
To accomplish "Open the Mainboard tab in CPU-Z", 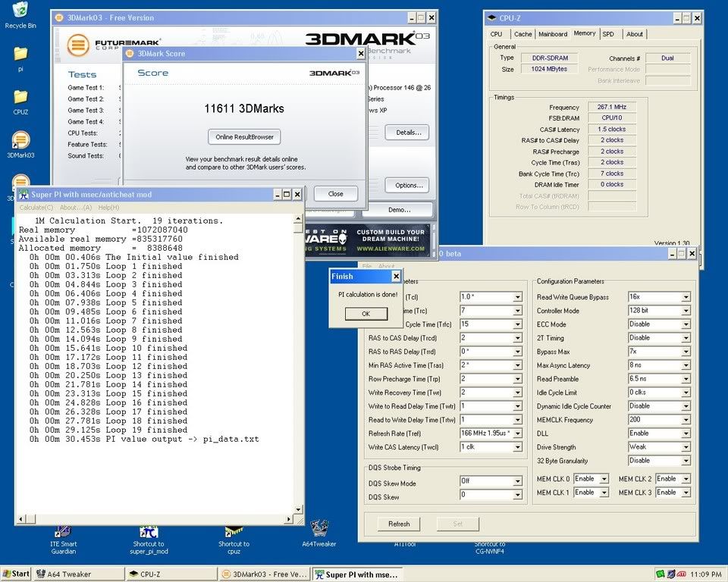I will click(x=553, y=34).
